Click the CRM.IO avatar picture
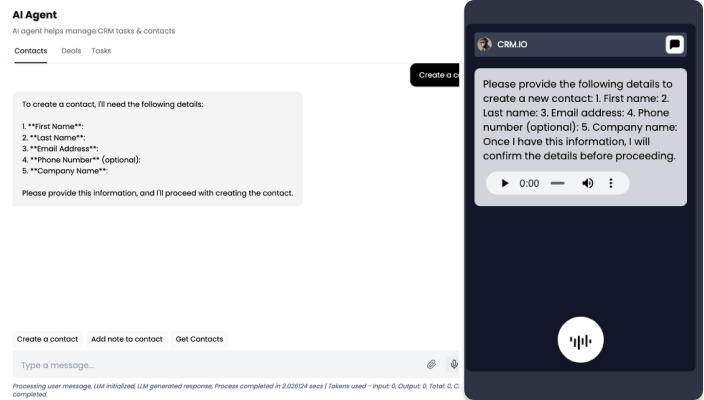 pos(485,44)
